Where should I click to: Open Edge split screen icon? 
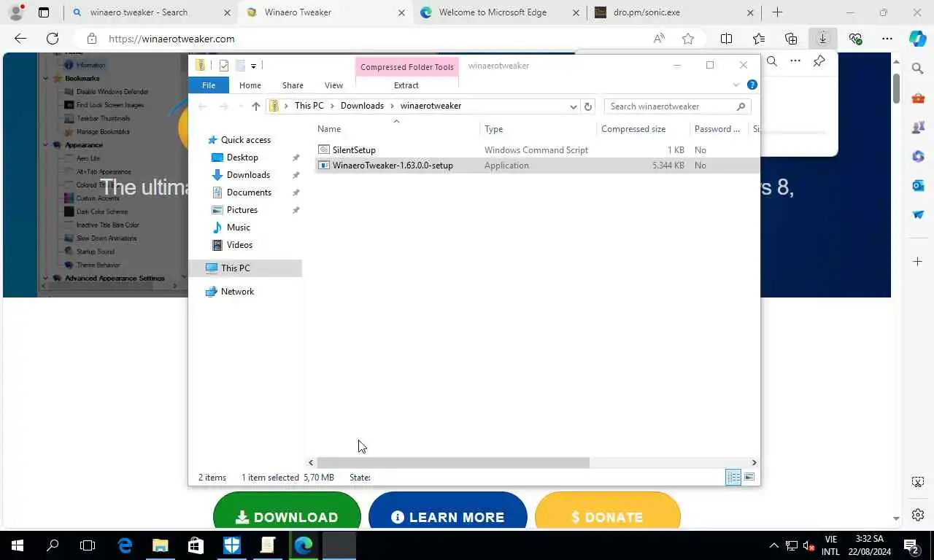tap(726, 39)
